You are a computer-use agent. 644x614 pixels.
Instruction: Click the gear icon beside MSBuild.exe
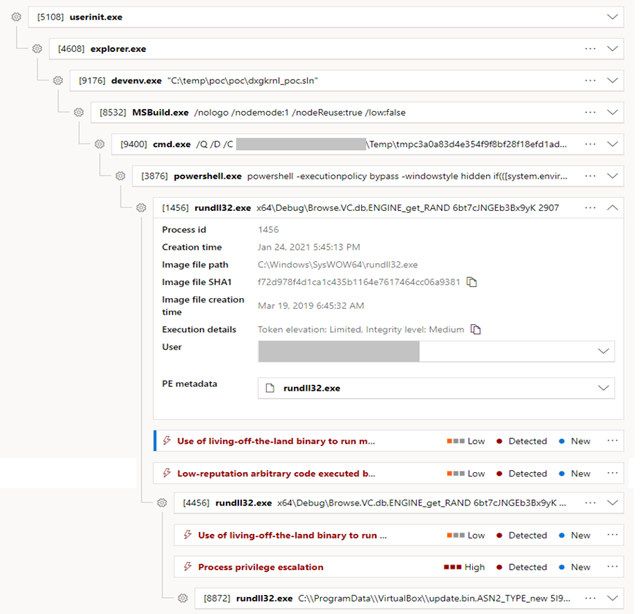pos(78,112)
